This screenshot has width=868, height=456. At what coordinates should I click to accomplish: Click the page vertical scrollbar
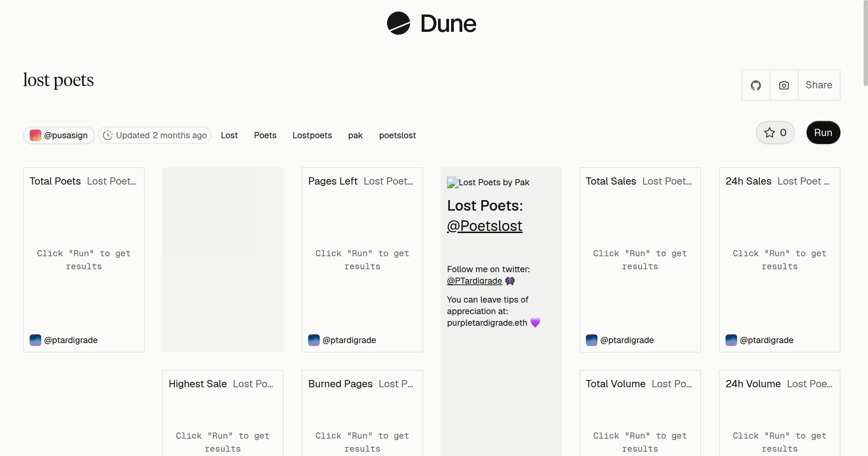tap(865, 43)
